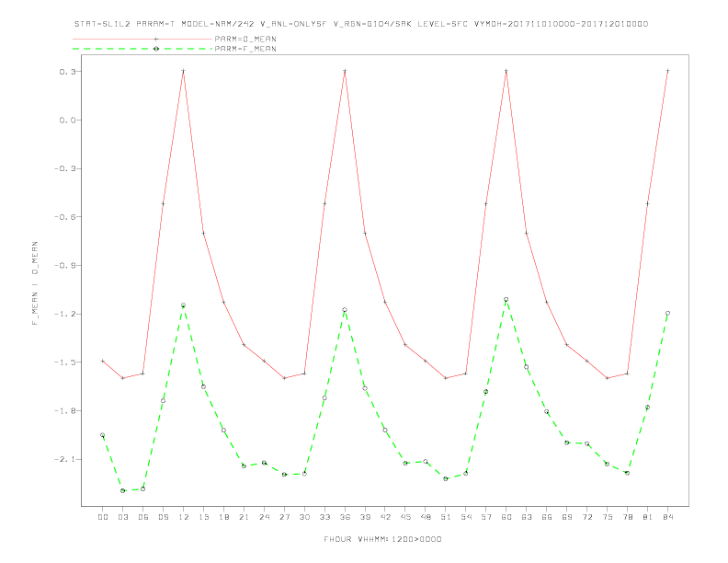
Task: Click the x-axis tick label 66
Action: click(547, 517)
